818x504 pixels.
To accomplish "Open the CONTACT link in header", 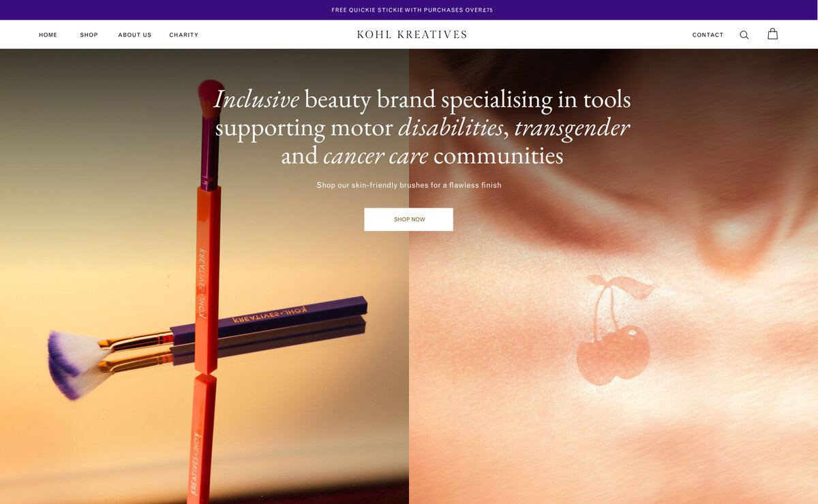I will point(708,35).
